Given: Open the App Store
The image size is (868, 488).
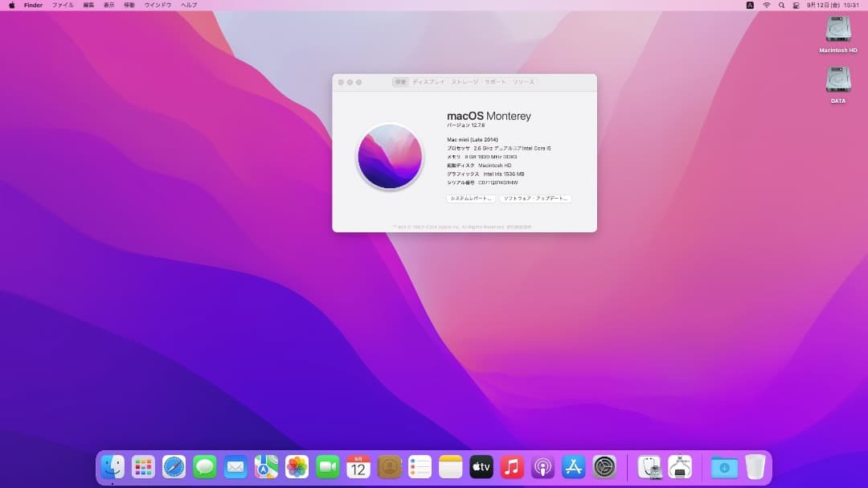Looking at the screenshot, I should tap(573, 466).
